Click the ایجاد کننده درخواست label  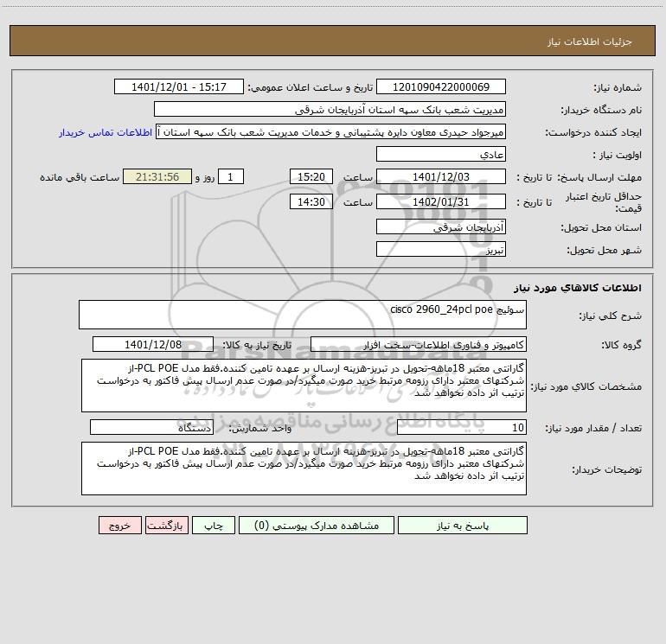pos(593,132)
